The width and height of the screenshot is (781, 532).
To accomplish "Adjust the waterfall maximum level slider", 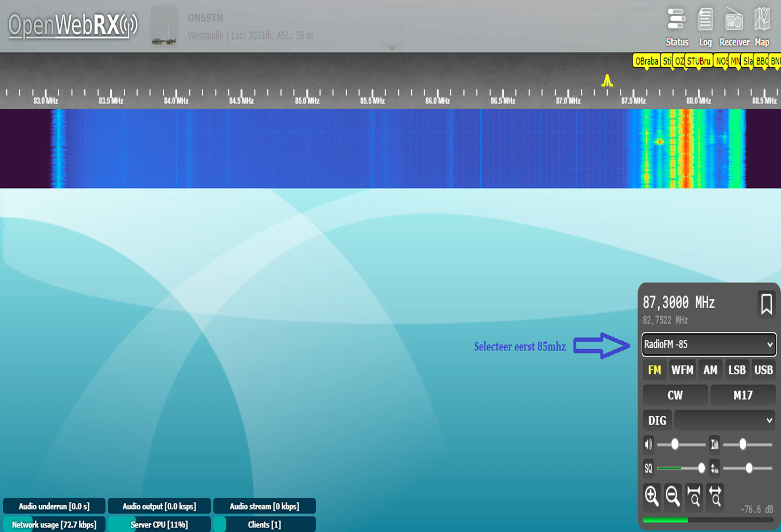I will (x=748, y=444).
